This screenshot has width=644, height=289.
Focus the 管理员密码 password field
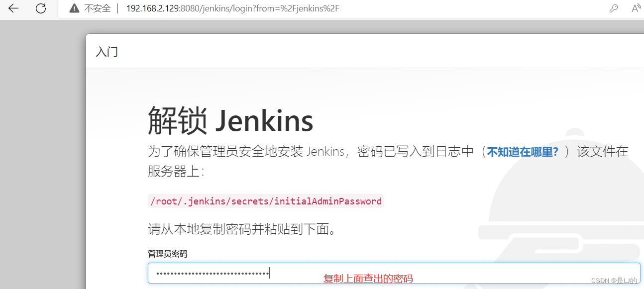pos(394,273)
